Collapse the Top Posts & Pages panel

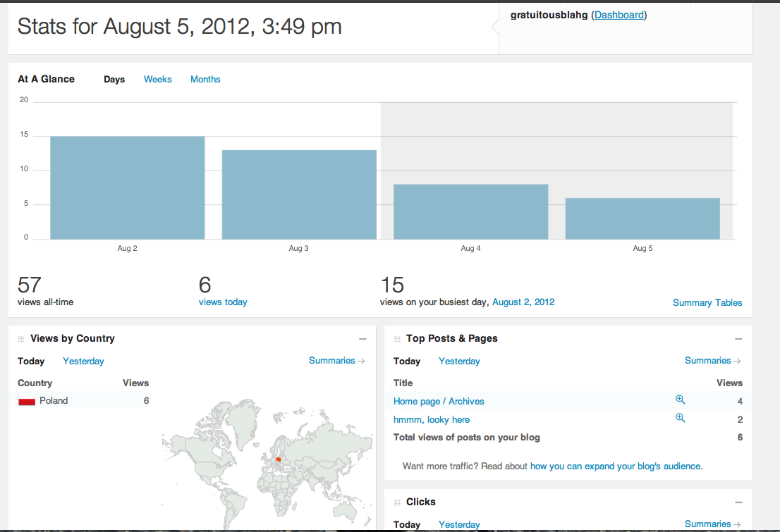[738, 339]
